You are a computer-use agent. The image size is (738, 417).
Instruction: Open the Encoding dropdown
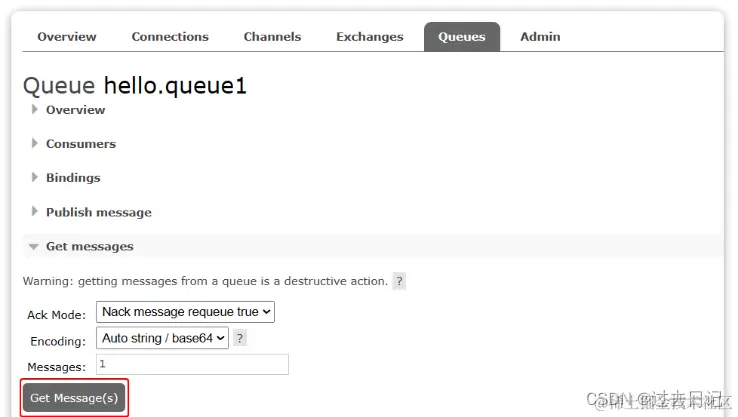point(162,338)
